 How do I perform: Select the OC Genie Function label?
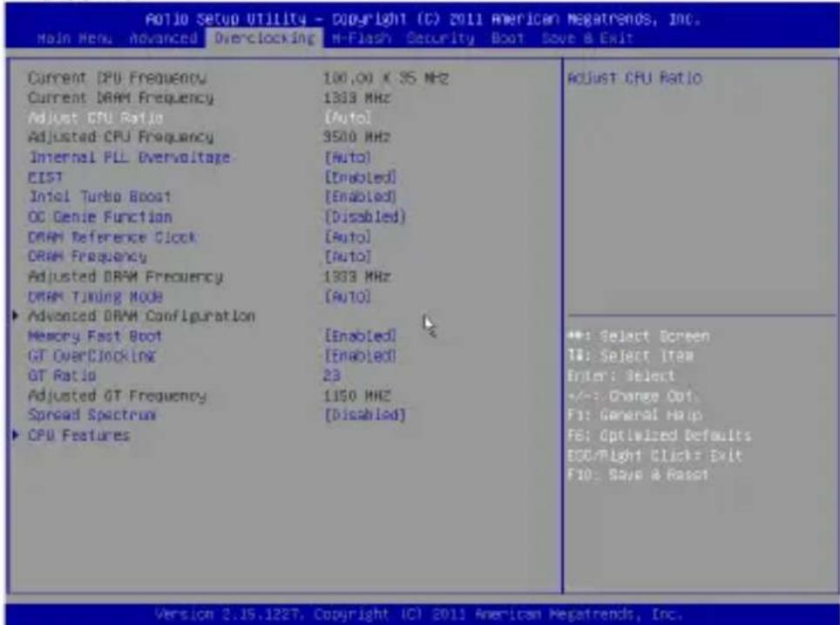point(100,217)
